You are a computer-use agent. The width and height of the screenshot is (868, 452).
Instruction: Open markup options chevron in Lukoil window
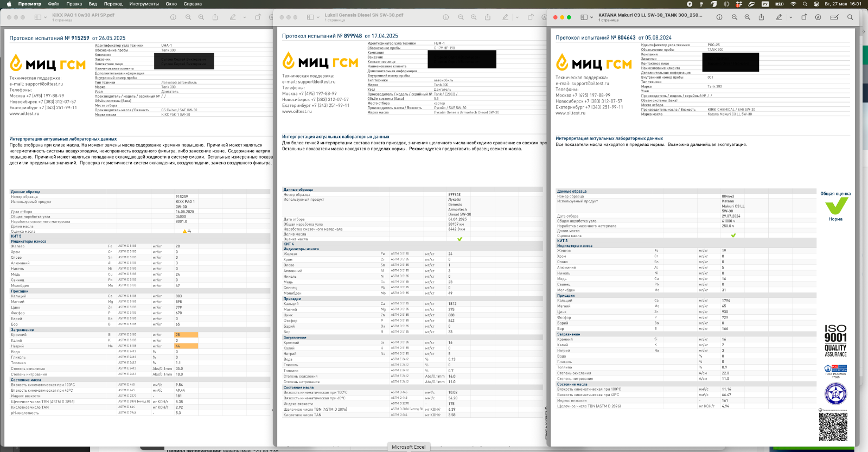(x=516, y=17)
